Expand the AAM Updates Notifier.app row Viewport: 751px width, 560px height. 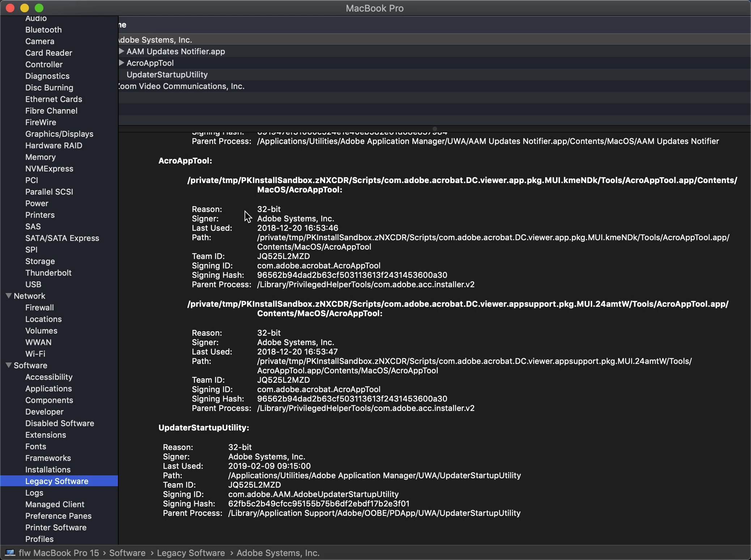coord(122,51)
